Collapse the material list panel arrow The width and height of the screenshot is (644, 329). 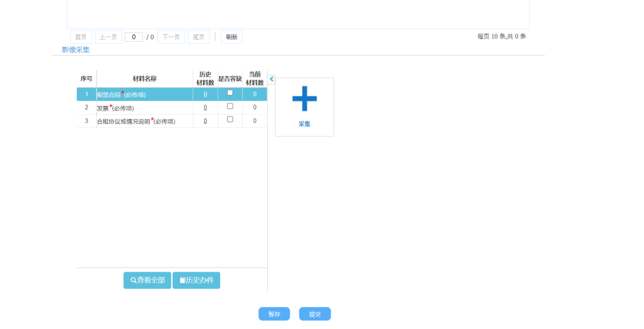(x=271, y=79)
